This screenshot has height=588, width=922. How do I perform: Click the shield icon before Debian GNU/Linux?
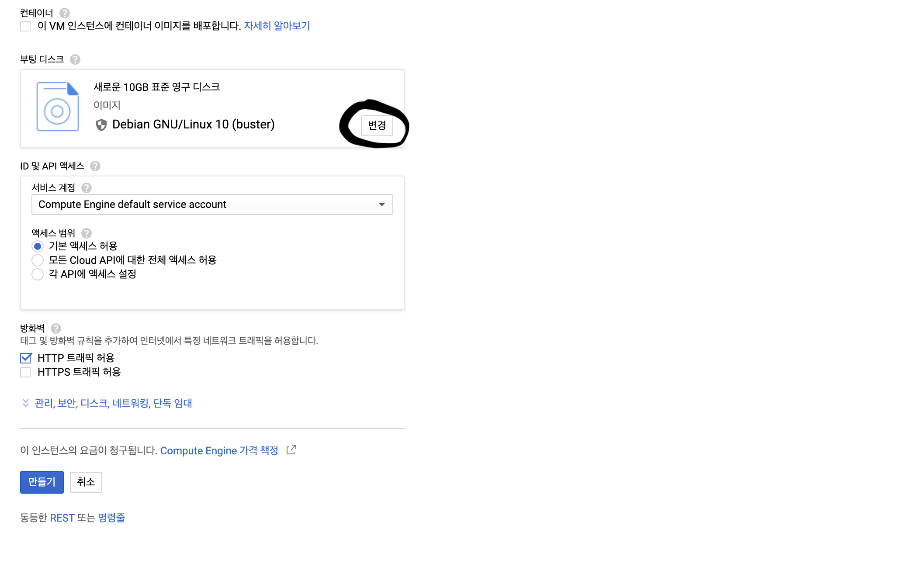[101, 125]
